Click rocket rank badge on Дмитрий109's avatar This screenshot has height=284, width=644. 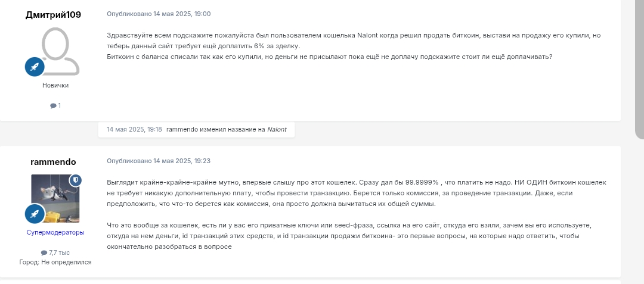tap(35, 67)
